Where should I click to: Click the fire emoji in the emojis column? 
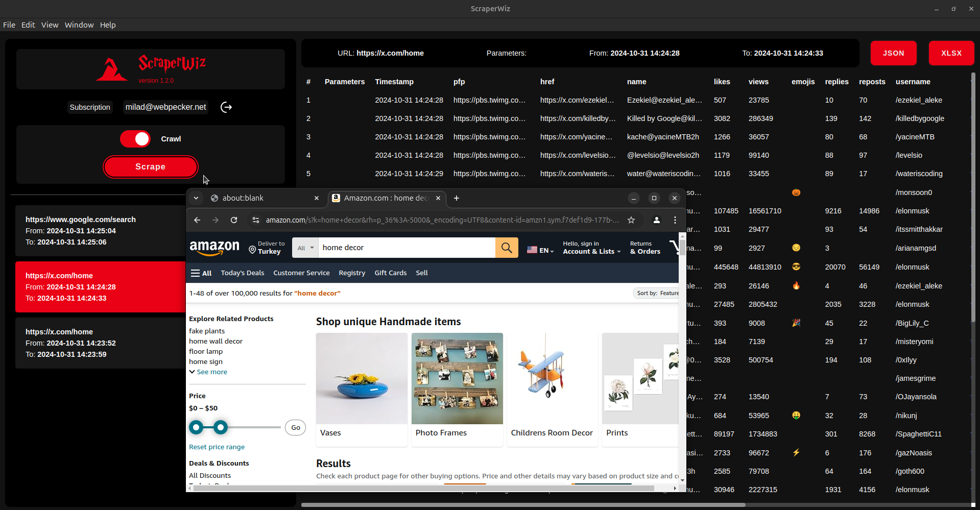click(796, 286)
